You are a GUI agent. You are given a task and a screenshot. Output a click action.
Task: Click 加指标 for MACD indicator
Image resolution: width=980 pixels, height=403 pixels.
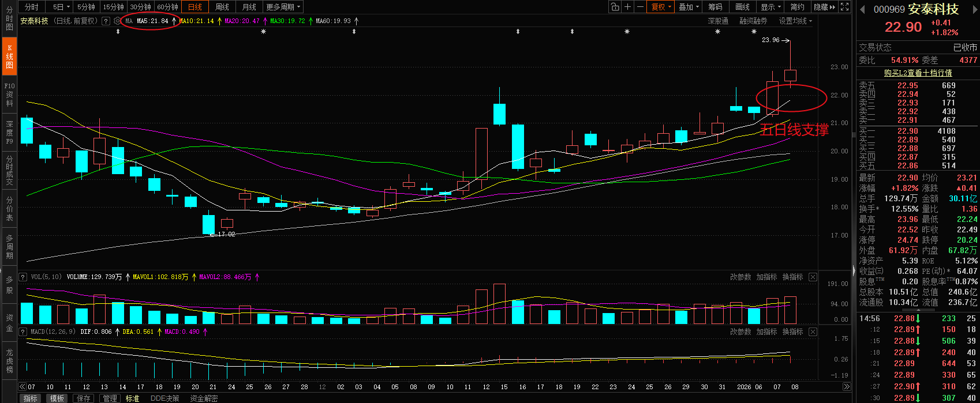[766, 332]
